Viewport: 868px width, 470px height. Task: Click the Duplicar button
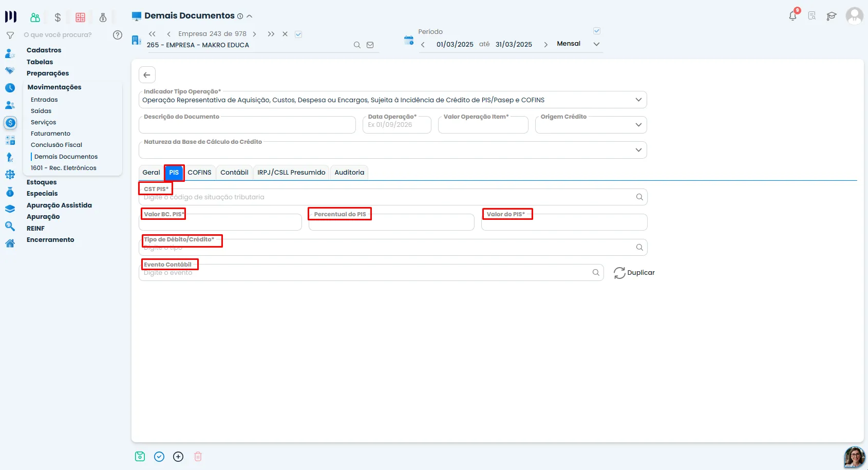[634, 273]
